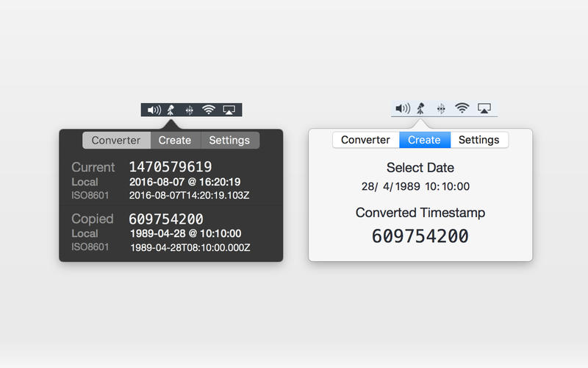Click the AirPlay icon in the light menu bar

coord(484,108)
